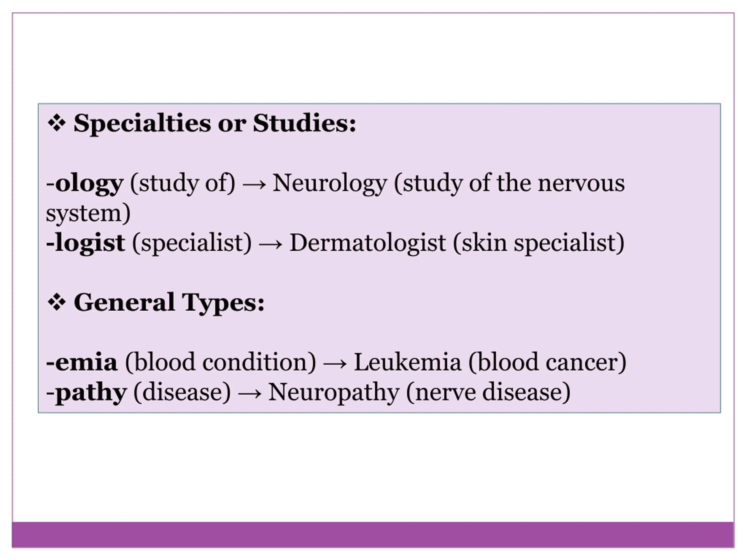The width and height of the screenshot is (747, 560).
Task: Click the arrow after '(study of)'
Action: point(254,185)
